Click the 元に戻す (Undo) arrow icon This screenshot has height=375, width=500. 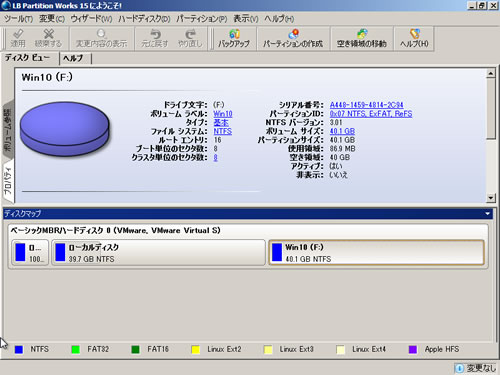[x=155, y=34]
